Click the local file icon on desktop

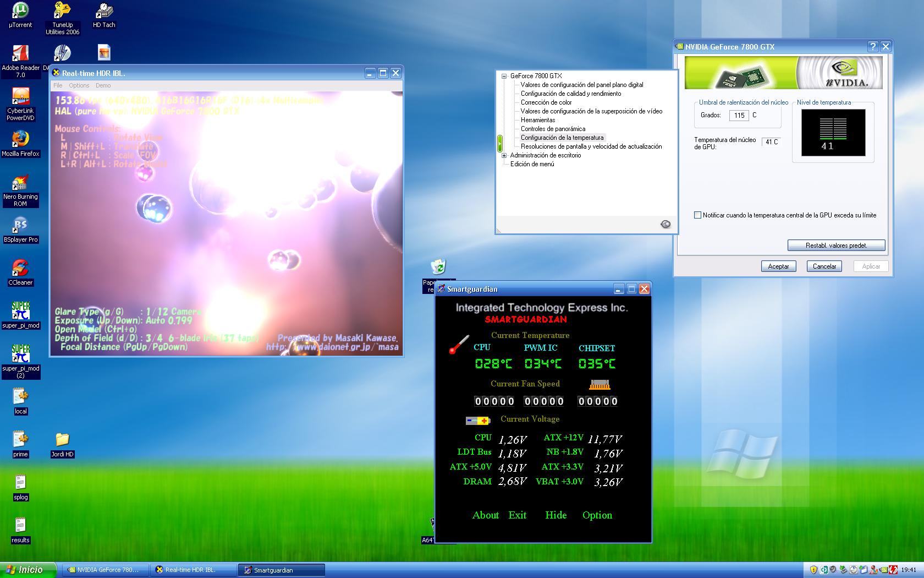coord(20,401)
